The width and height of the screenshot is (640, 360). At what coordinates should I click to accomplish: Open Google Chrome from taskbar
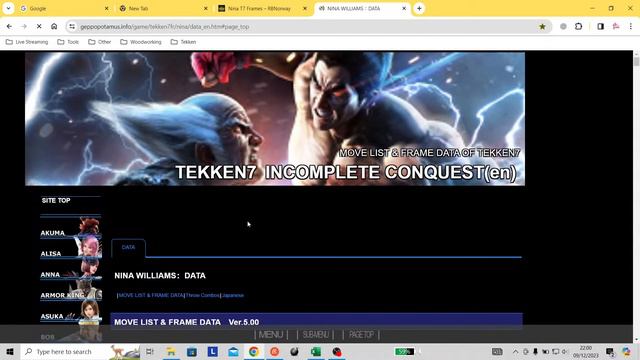tap(254, 351)
